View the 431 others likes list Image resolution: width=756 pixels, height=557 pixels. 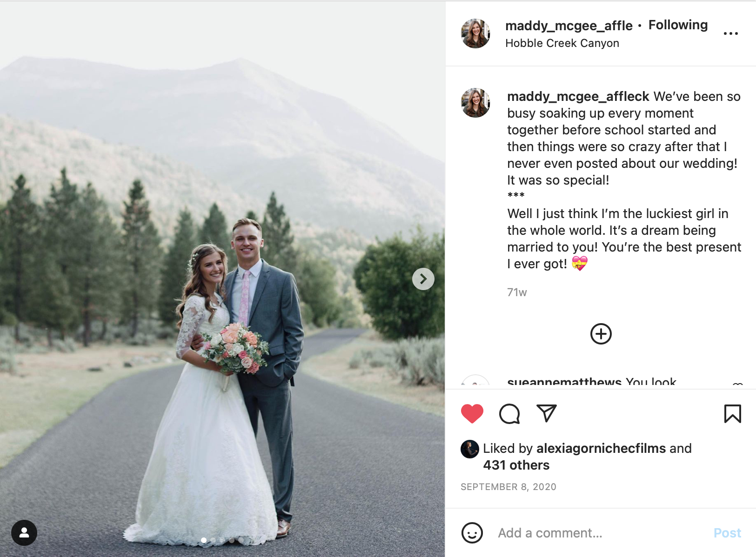pyautogui.click(x=516, y=465)
